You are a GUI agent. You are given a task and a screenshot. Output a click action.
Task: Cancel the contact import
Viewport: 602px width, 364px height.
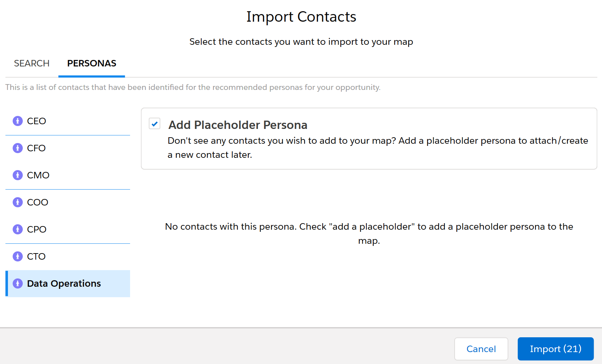click(481, 349)
